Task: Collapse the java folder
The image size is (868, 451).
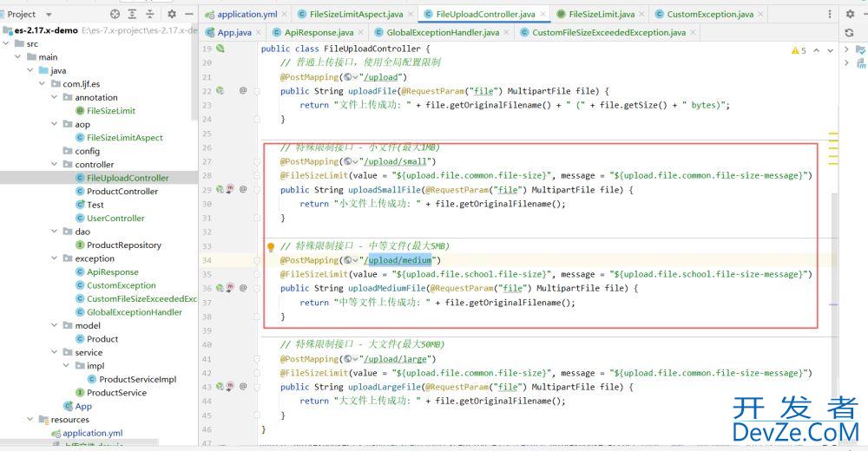Action: pyautogui.click(x=30, y=70)
